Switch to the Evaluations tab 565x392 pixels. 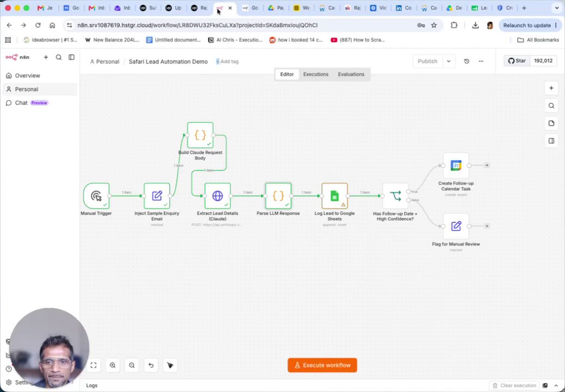(x=351, y=74)
